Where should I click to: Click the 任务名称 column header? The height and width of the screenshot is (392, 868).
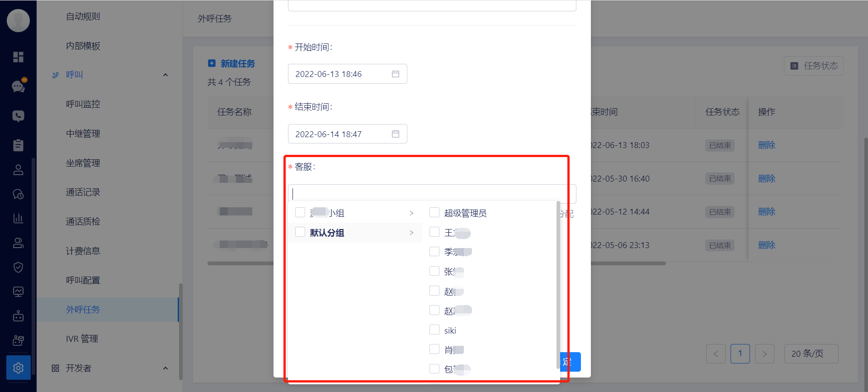(x=234, y=112)
